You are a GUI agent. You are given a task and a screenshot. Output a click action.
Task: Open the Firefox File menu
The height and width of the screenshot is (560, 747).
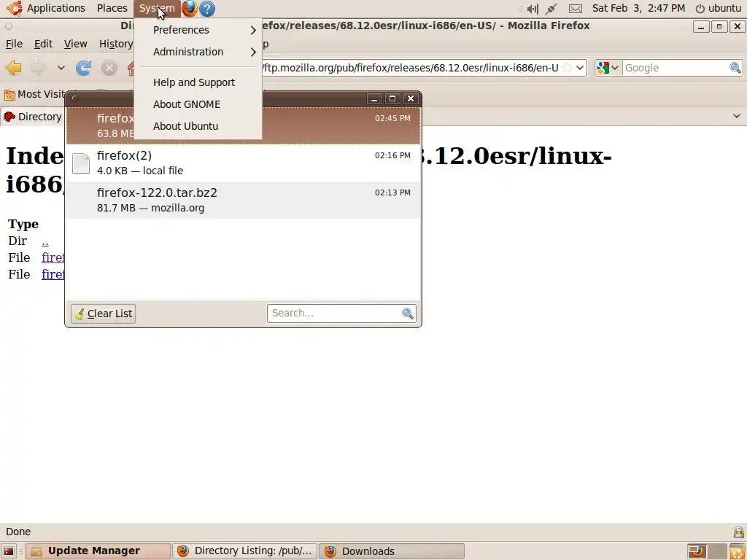[14, 44]
